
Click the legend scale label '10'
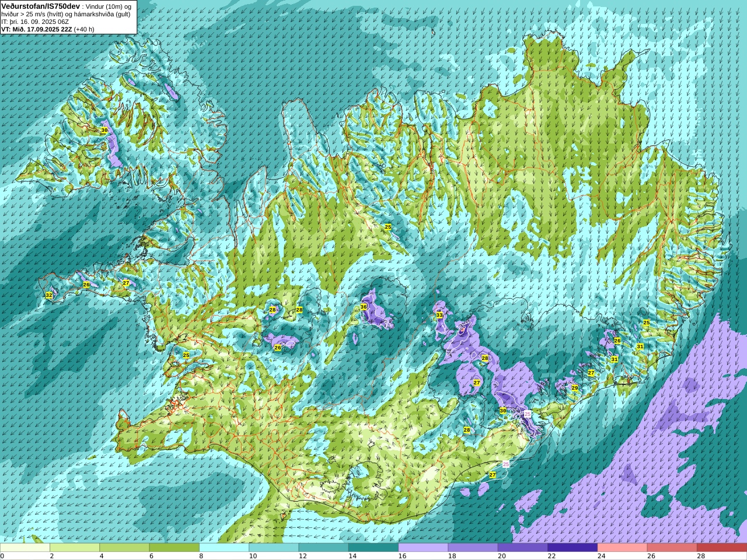coord(253,556)
